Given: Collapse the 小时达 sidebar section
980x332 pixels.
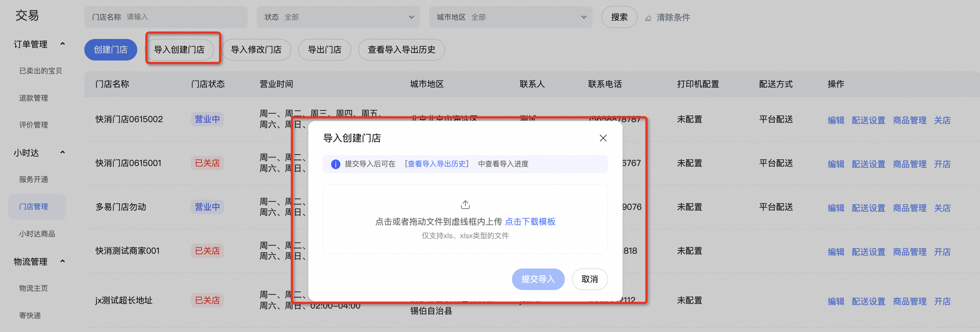Looking at the screenshot, I should click(63, 152).
